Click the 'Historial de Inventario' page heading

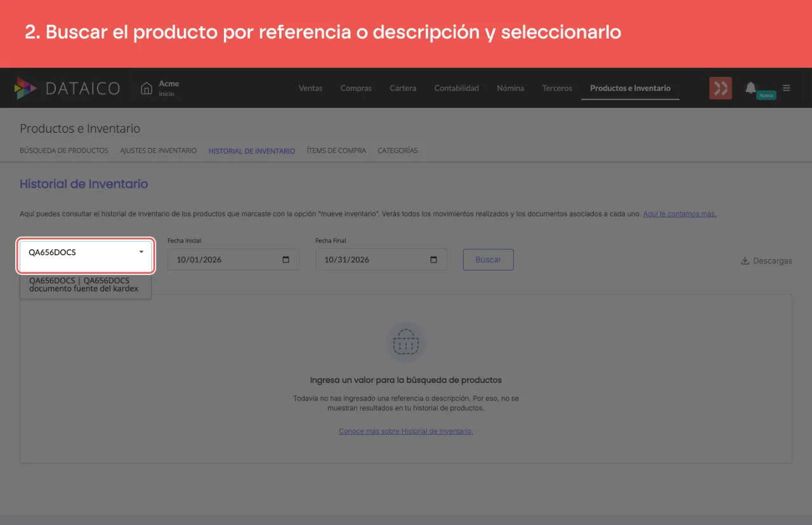(x=84, y=184)
